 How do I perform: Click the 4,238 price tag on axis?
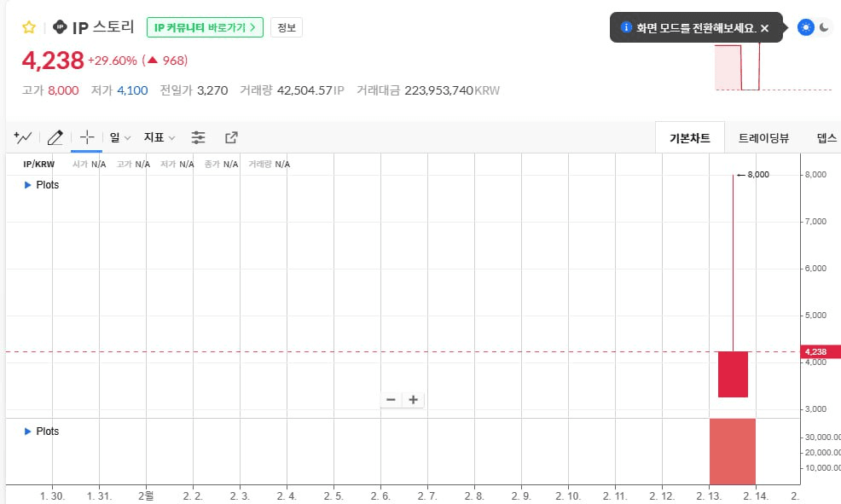(x=820, y=351)
